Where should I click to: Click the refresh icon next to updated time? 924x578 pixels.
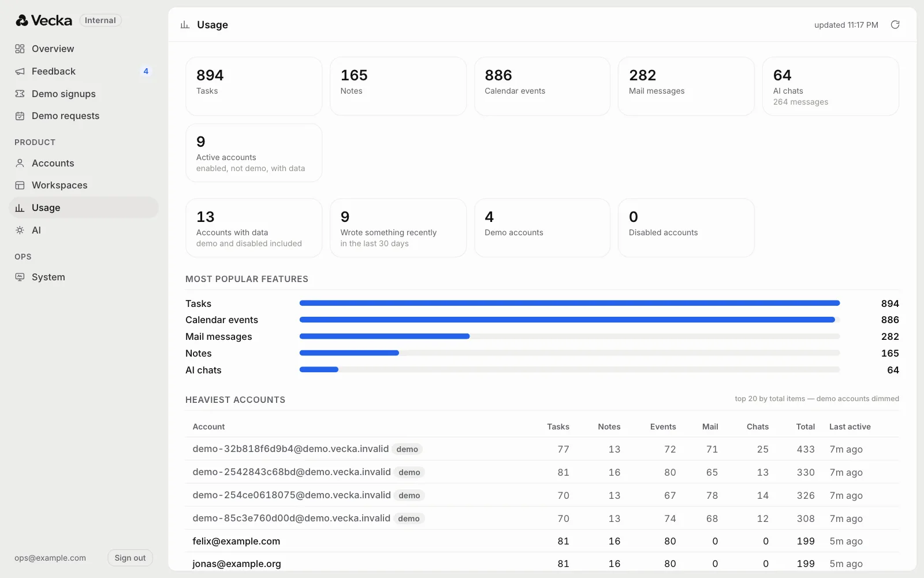pyautogui.click(x=895, y=24)
